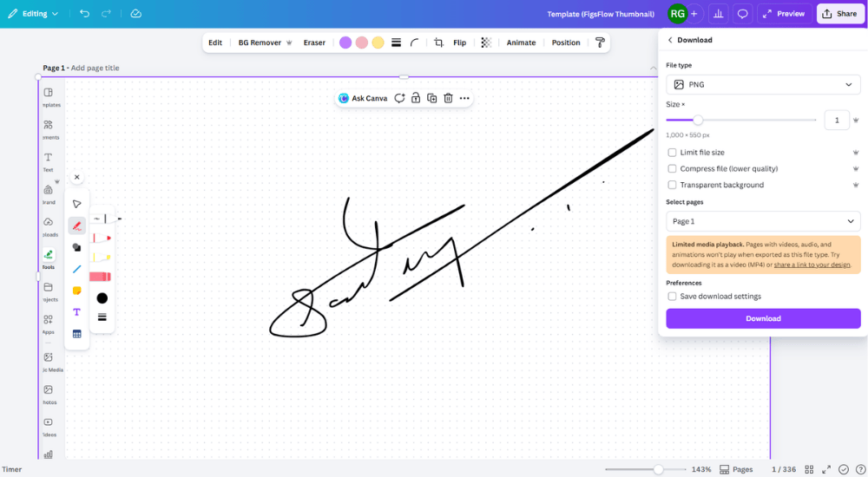Open BG Remover
Screen dimensions: 868x477
(265, 42)
